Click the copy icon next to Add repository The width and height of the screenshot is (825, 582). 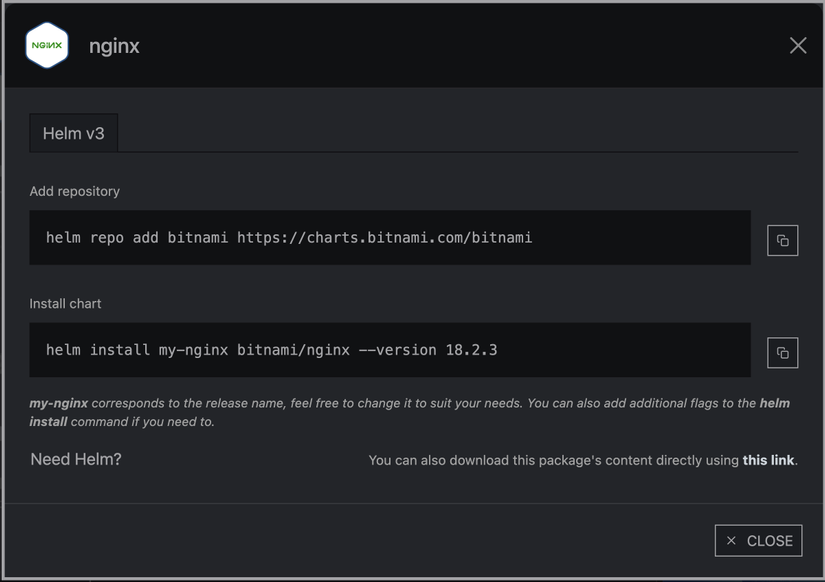pos(782,240)
